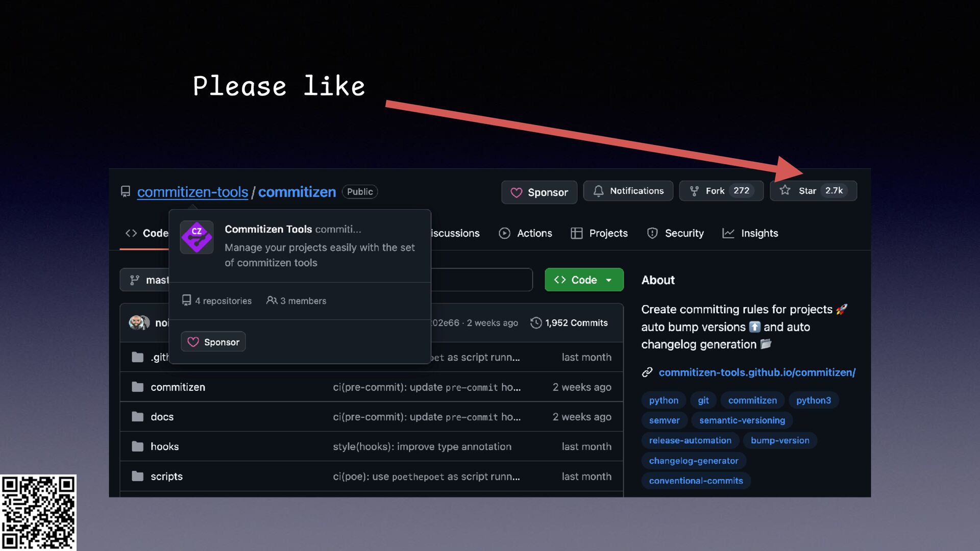The width and height of the screenshot is (980, 551).
Task: Click the Star icon button
Action: click(x=785, y=190)
